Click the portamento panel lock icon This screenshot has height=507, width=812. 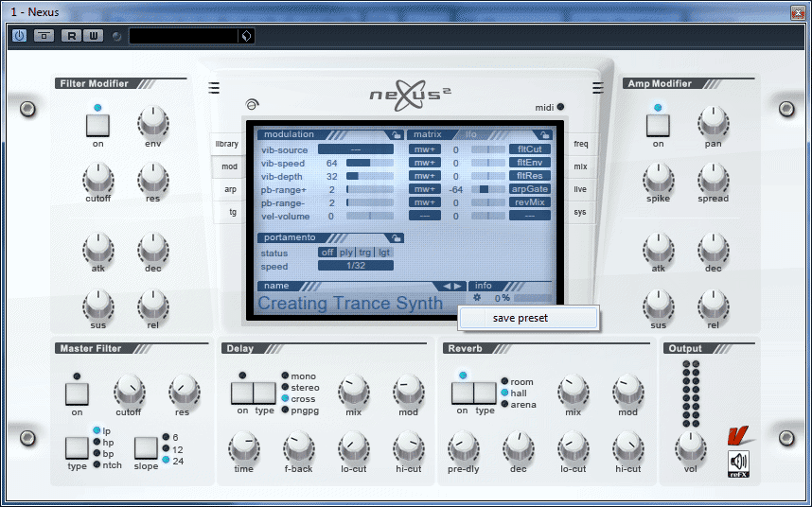(x=397, y=238)
